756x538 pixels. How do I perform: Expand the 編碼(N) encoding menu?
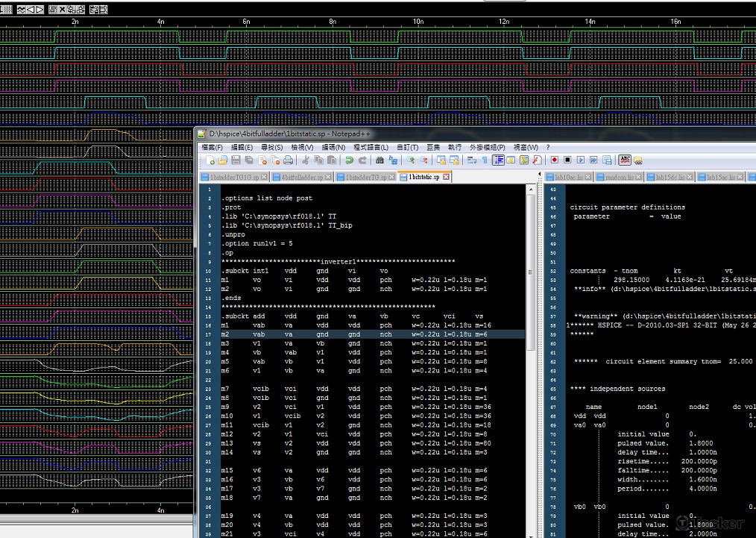(334, 148)
